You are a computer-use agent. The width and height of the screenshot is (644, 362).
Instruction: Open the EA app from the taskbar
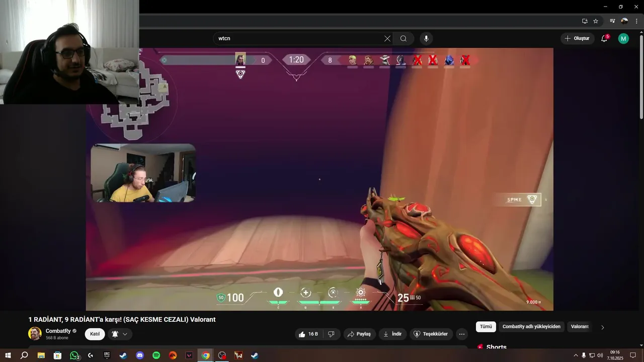coord(173,355)
